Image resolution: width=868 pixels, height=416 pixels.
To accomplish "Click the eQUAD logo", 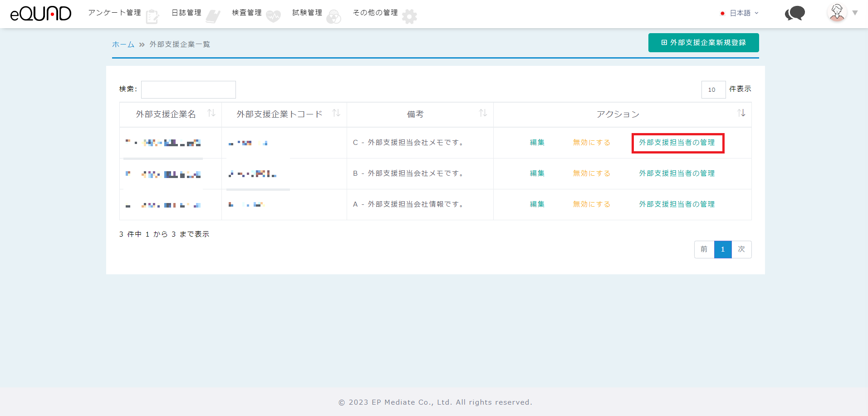I will [41, 14].
